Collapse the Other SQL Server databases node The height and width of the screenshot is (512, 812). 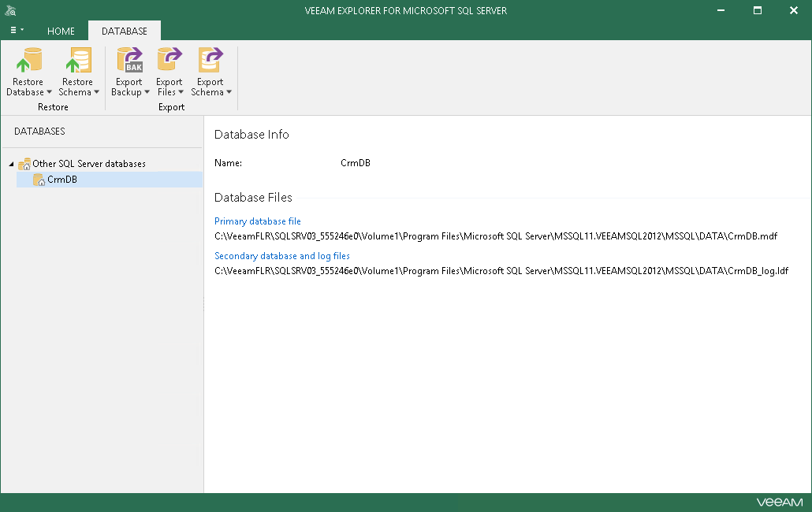point(11,164)
